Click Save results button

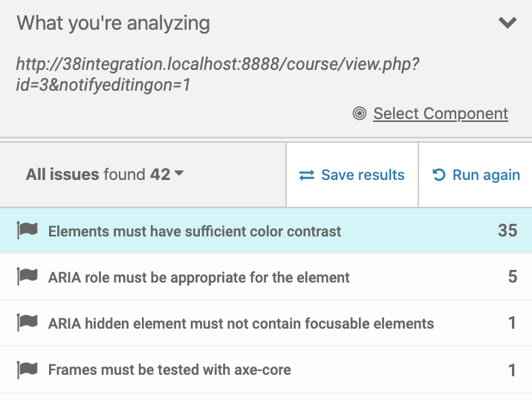pos(352,175)
